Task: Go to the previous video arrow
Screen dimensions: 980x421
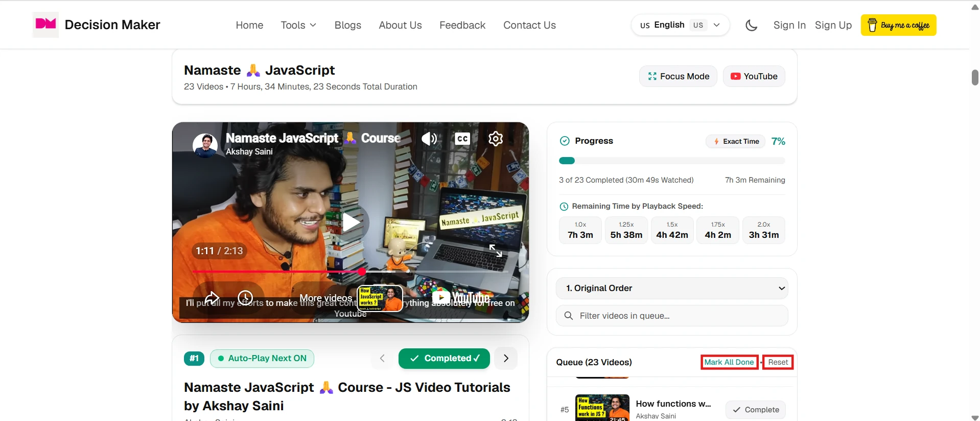Action: click(382, 359)
